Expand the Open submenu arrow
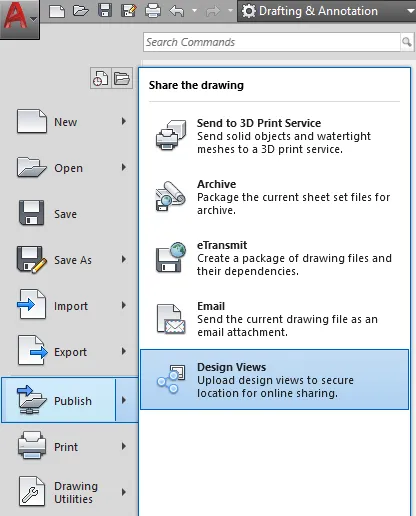 tap(124, 167)
